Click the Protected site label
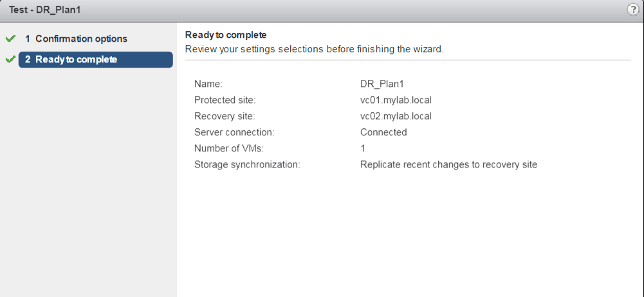The width and height of the screenshot is (644, 297). pos(225,100)
